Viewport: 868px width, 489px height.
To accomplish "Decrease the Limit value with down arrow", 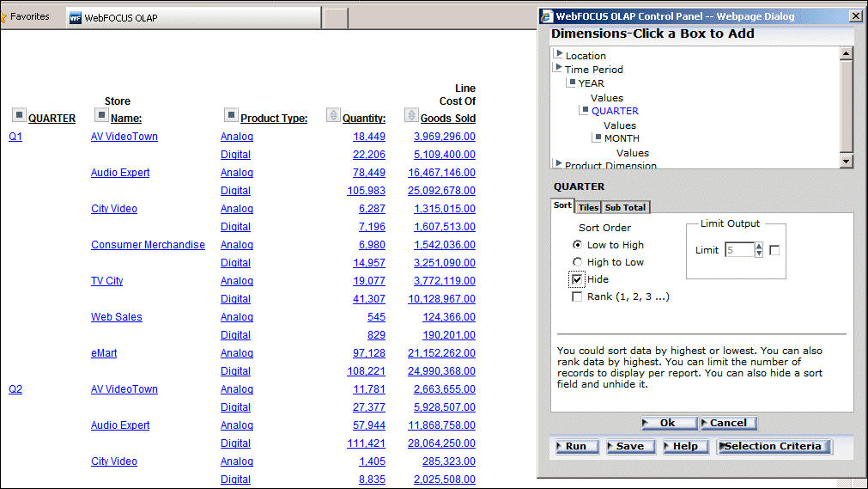I will pos(759,254).
